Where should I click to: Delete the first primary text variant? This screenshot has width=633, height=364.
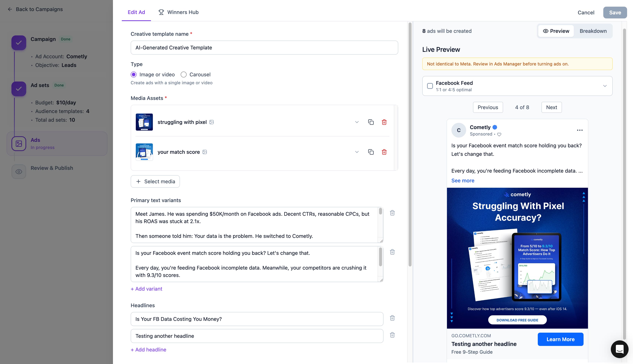(x=392, y=213)
